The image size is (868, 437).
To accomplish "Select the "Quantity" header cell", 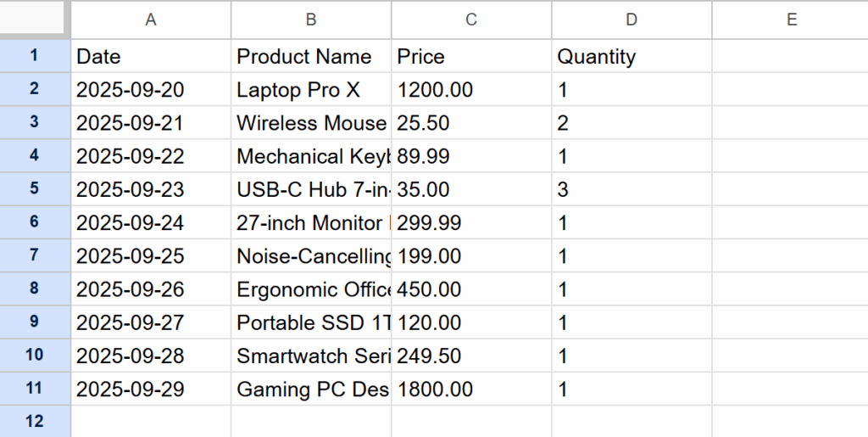I will (x=632, y=57).
